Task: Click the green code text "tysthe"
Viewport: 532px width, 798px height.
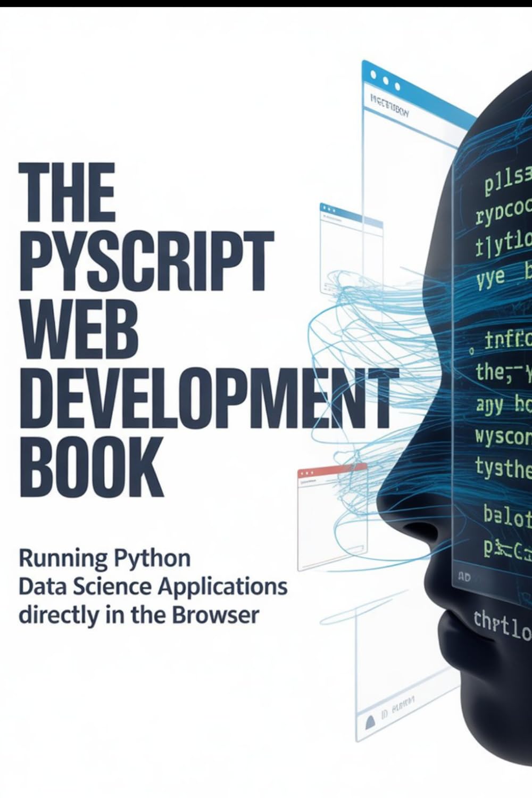Action: 503,470
